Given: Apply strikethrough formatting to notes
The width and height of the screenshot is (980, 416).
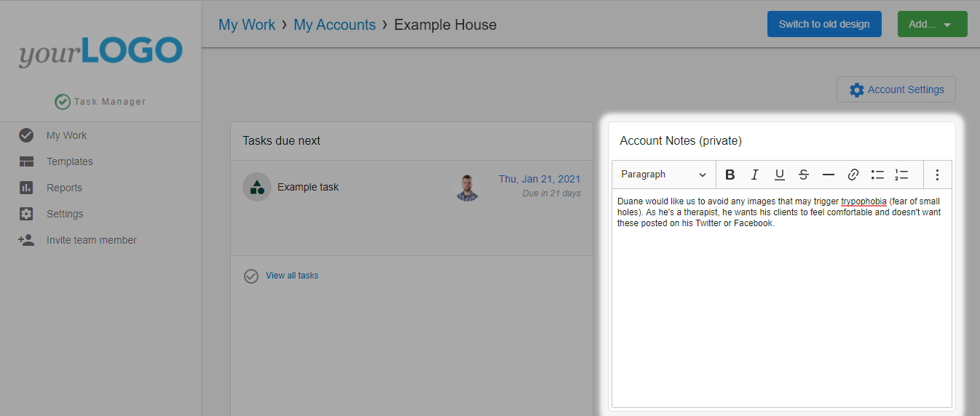Looking at the screenshot, I should 804,175.
